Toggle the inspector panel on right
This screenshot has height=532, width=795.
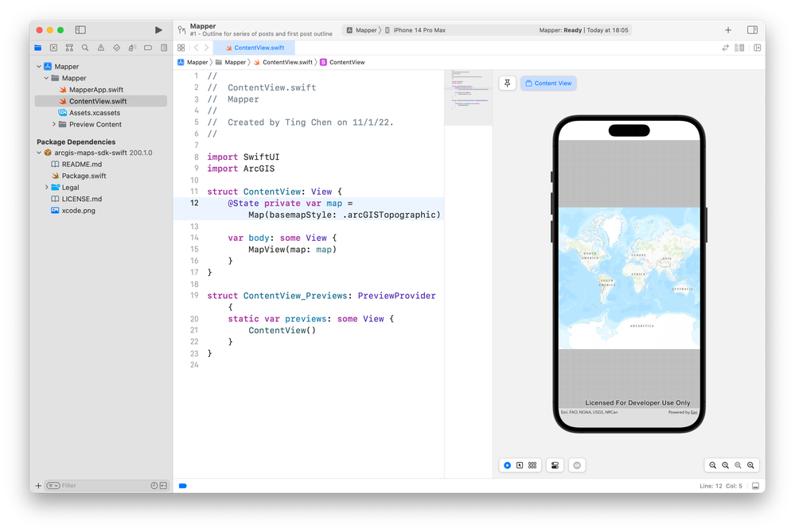(x=752, y=30)
